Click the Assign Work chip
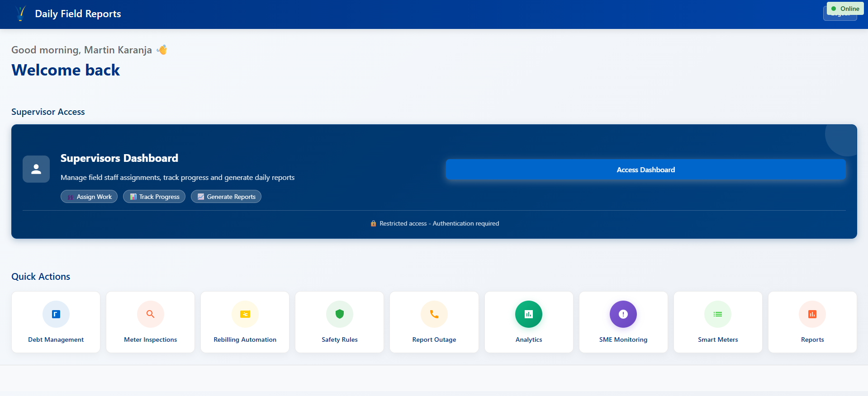Viewport: 868px width, 396px height. click(89, 197)
